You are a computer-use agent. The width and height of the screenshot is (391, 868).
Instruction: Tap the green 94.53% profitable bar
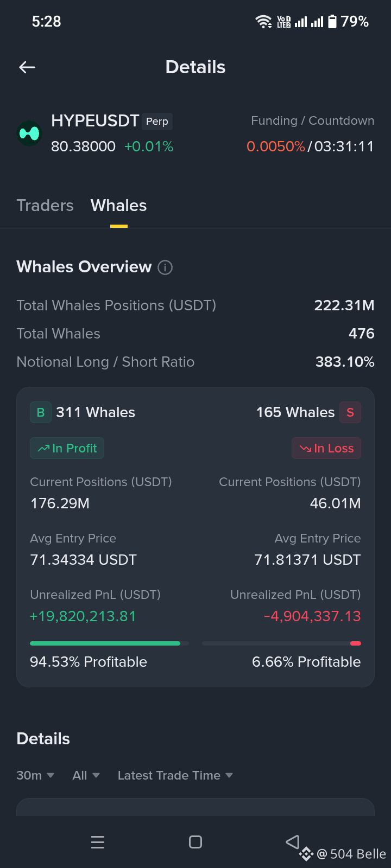(105, 643)
